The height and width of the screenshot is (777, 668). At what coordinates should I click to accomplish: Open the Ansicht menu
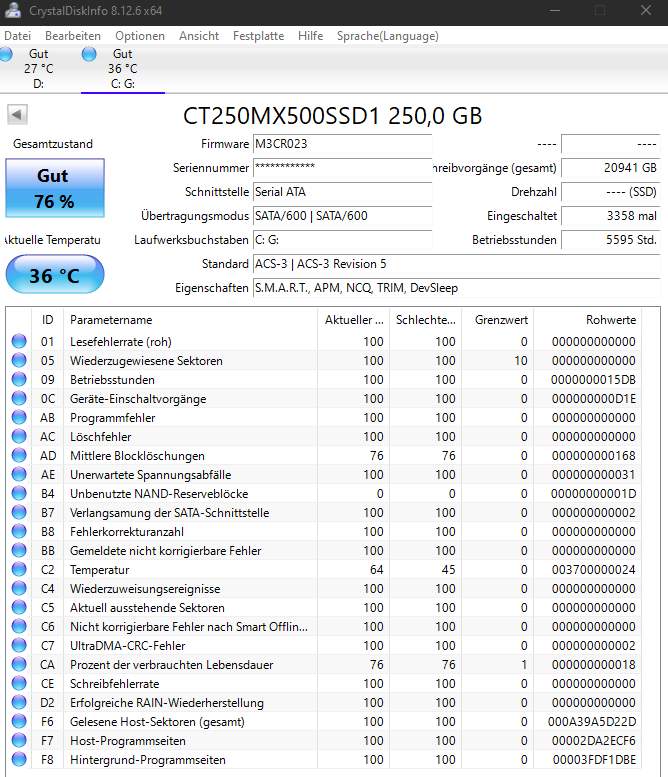(199, 36)
